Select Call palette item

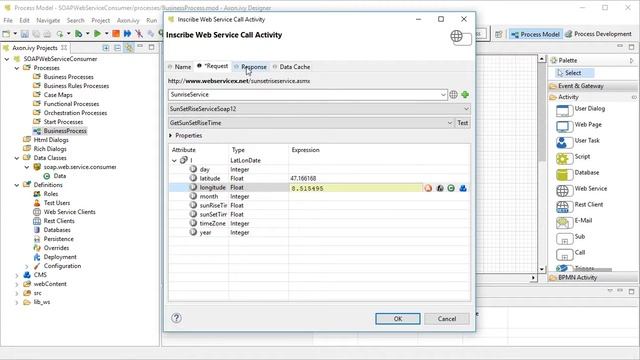tap(571, 253)
